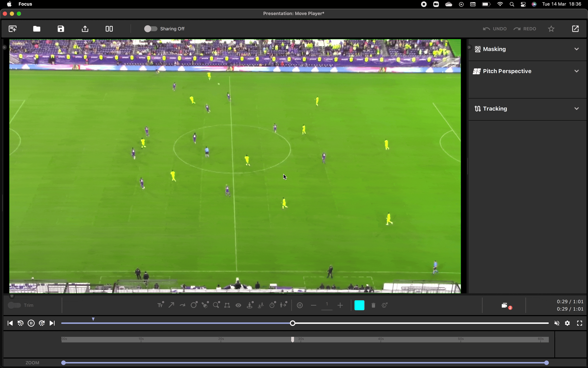Delete the selected drawing with the trash icon
The image size is (588, 368).
point(373,305)
